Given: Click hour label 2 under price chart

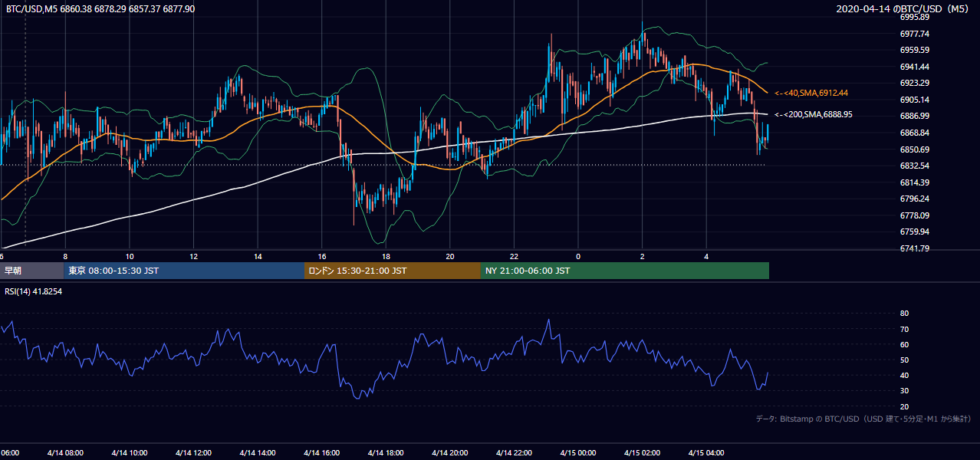Looking at the screenshot, I should tap(643, 256).
